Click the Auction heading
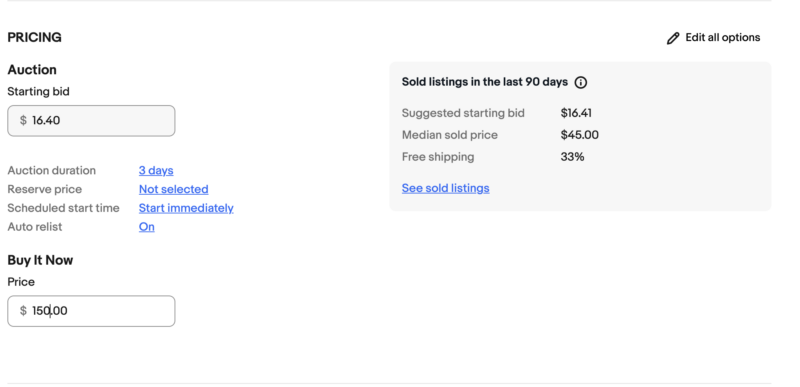The width and height of the screenshot is (800, 387). pos(32,70)
